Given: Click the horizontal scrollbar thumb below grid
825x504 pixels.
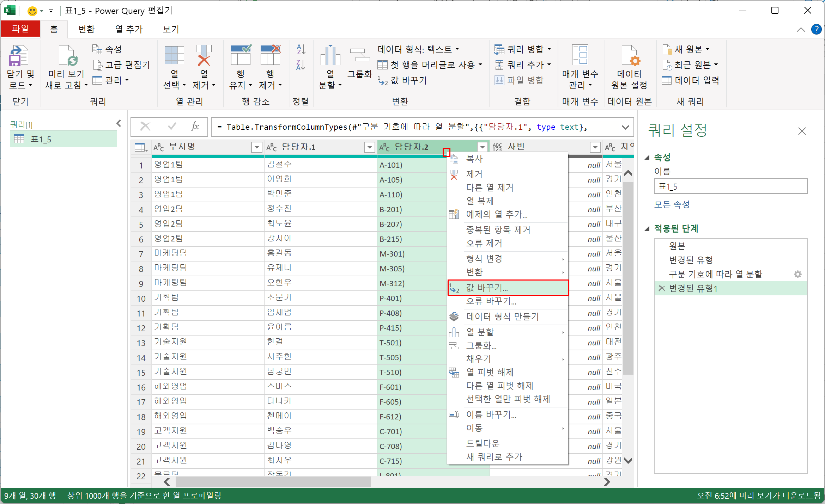Looking at the screenshot, I should coord(273,481).
